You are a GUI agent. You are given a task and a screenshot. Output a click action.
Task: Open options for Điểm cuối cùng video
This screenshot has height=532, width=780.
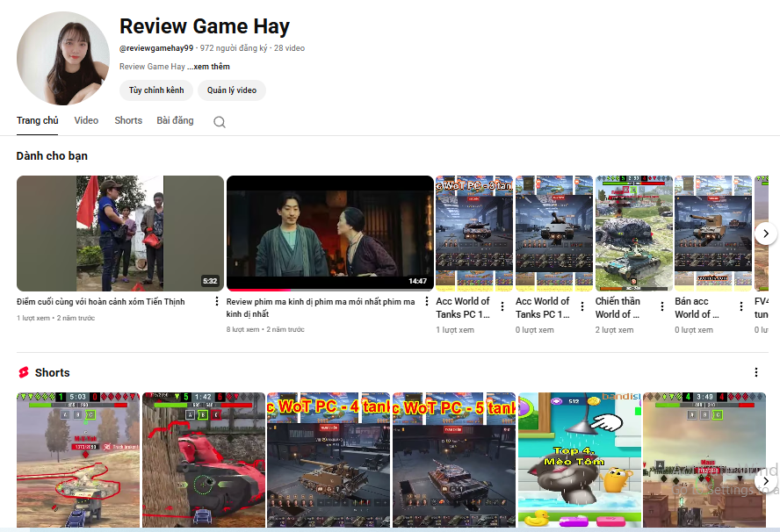pos(217,302)
